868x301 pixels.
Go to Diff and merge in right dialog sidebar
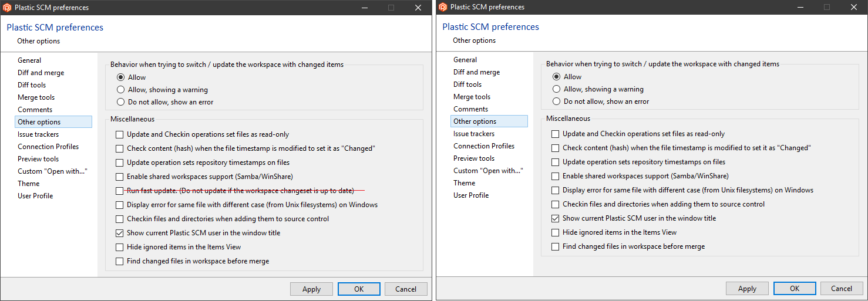pos(476,72)
